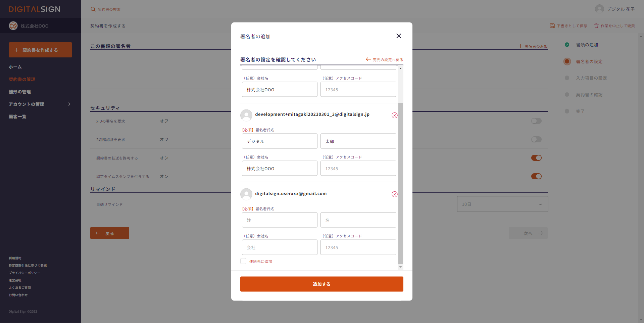Disable the contract forwarding permission toggle
Image resolution: width=644 pixels, height=323 pixels.
pos(536,158)
